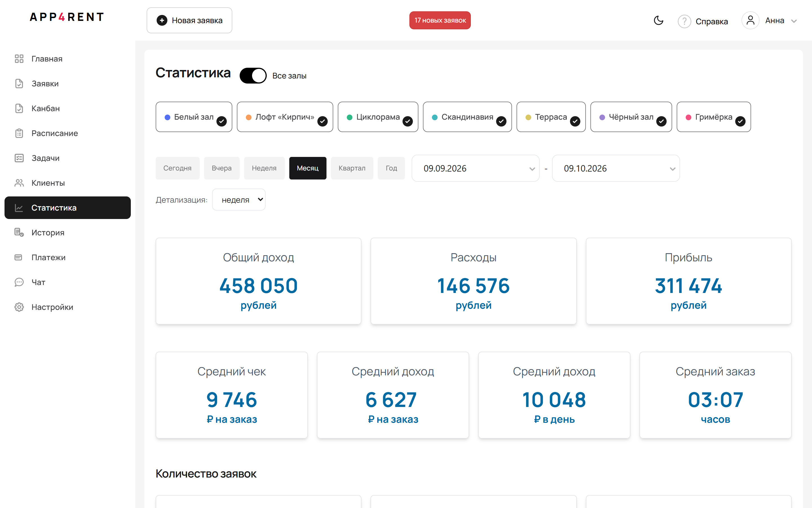Image resolution: width=812 pixels, height=508 pixels.
Task: Click the Общий доход 458 050 card
Action: pyautogui.click(x=258, y=281)
